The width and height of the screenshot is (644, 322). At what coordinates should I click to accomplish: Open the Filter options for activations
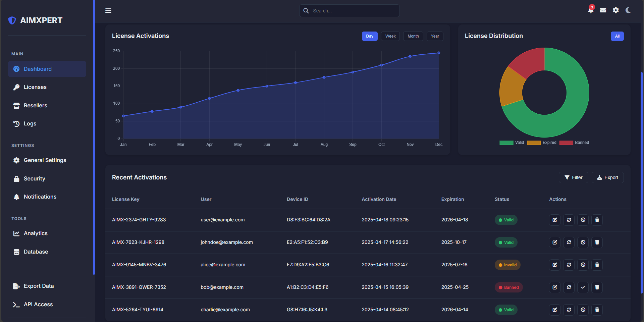pyautogui.click(x=574, y=177)
